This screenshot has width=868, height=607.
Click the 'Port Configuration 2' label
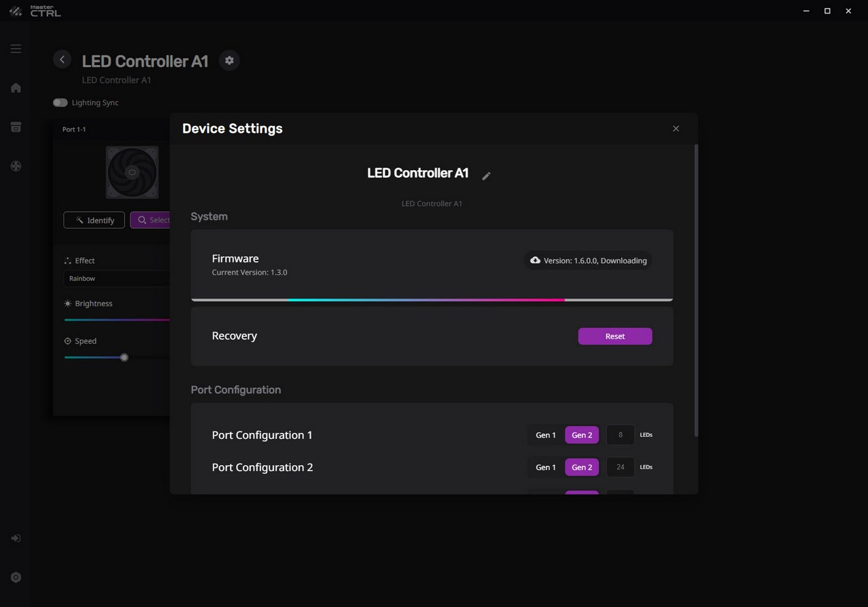pyautogui.click(x=262, y=467)
